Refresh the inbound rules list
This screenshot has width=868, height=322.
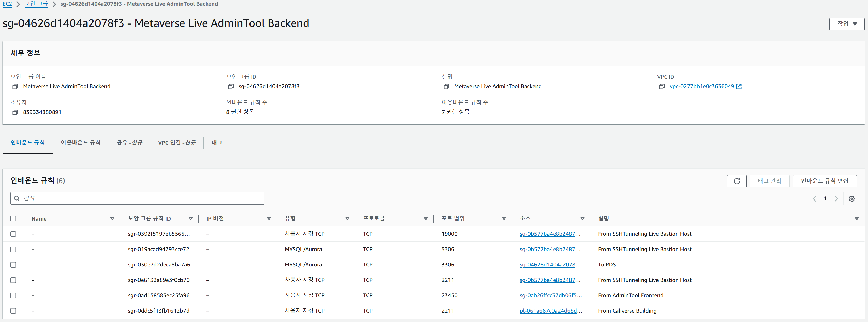click(736, 181)
